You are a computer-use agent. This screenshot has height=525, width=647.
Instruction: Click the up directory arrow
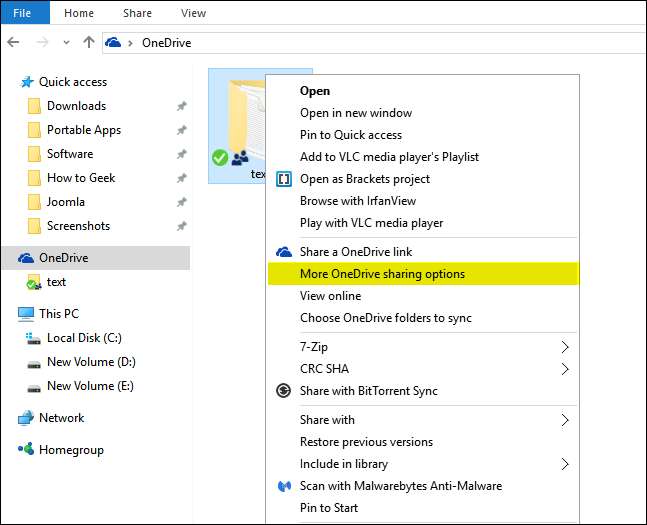pos(88,43)
